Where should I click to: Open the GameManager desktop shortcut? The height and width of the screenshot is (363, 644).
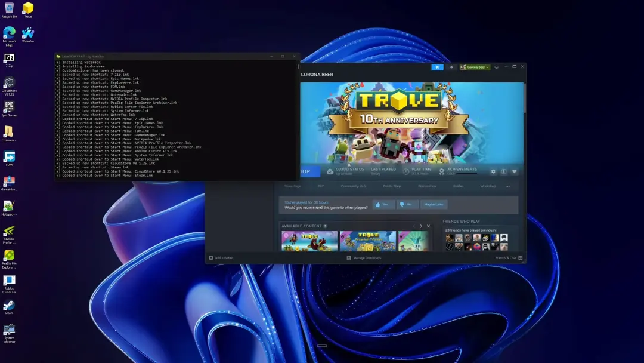click(9, 183)
